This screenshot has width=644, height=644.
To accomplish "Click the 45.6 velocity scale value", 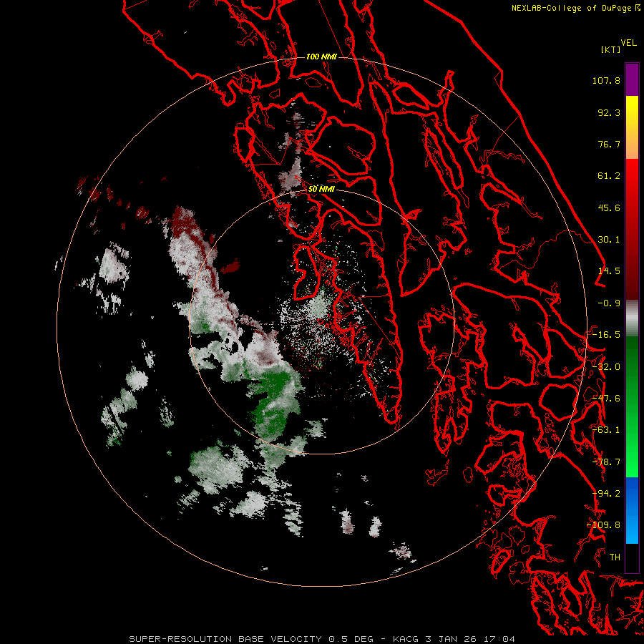I will 609,208.
